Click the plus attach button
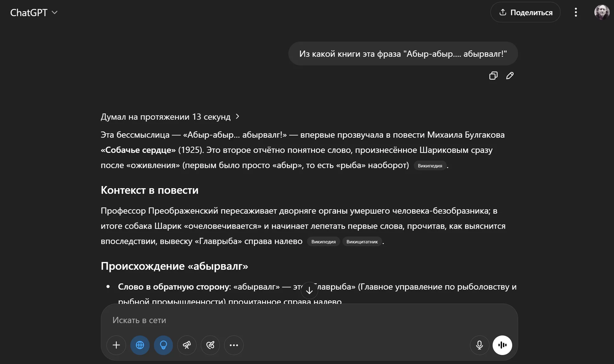This screenshot has height=364, width=614. pos(116,345)
